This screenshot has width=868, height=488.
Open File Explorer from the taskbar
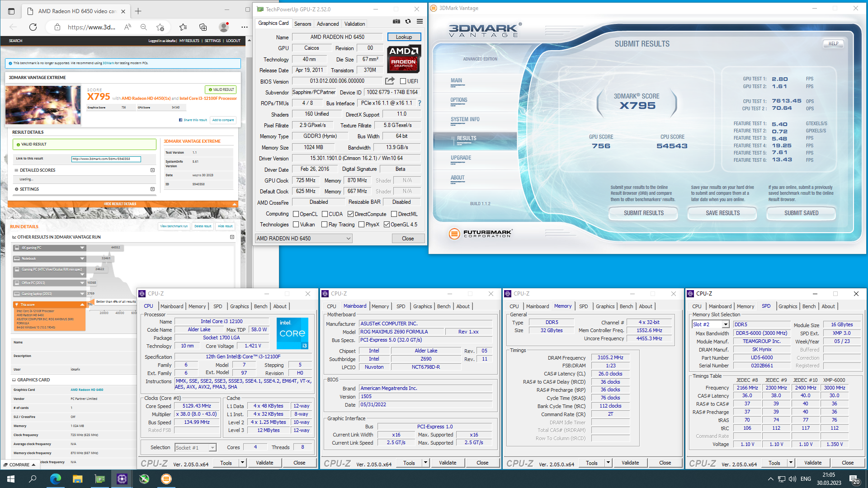point(77,479)
